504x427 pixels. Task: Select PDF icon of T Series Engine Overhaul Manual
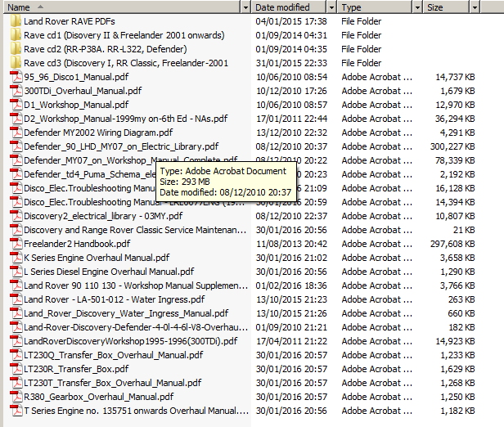pos(16,411)
